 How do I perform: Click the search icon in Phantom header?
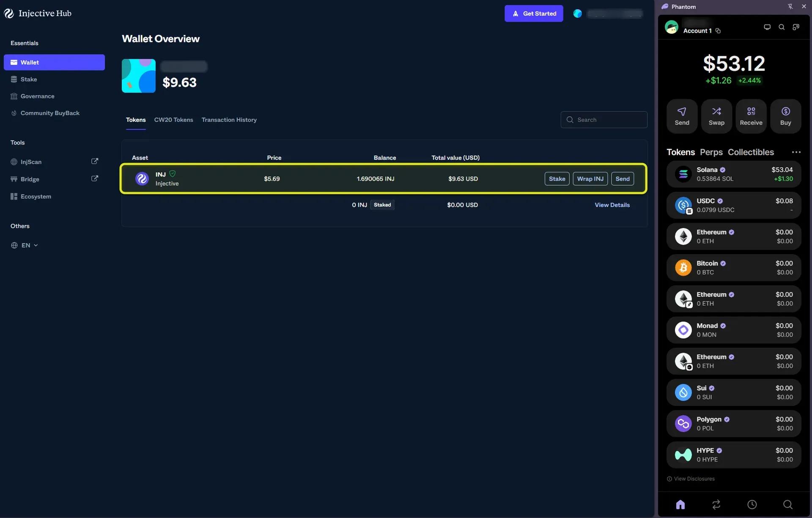(x=782, y=27)
